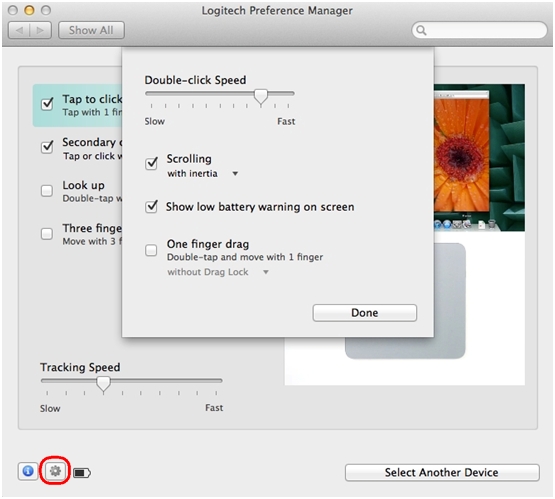The height and width of the screenshot is (499, 555).
Task: Open the 'with inertia' scrolling dropdown
Action: coord(202,174)
